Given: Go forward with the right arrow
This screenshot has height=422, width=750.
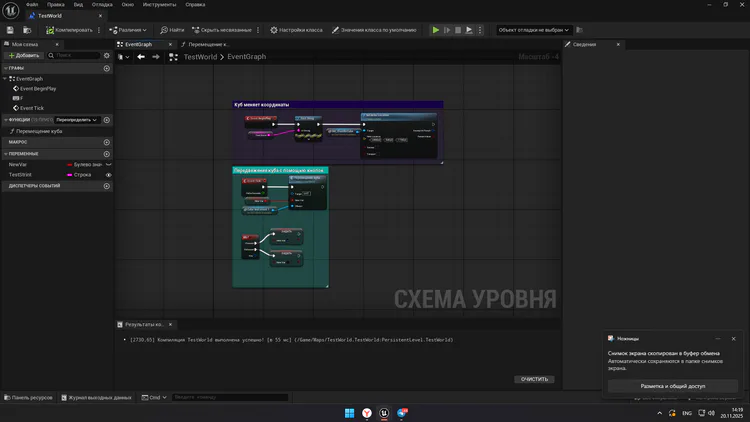Looking at the screenshot, I should pos(156,57).
